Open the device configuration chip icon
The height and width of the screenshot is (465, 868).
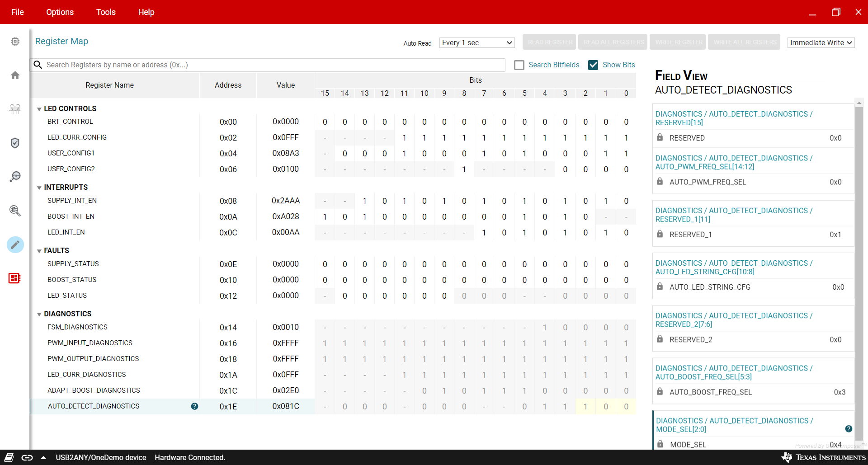click(x=15, y=41)
